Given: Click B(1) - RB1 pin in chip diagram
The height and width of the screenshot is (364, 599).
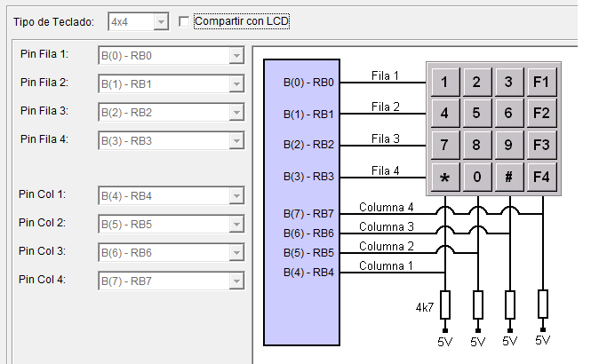Looking at the screenshot, I should 308,115.
